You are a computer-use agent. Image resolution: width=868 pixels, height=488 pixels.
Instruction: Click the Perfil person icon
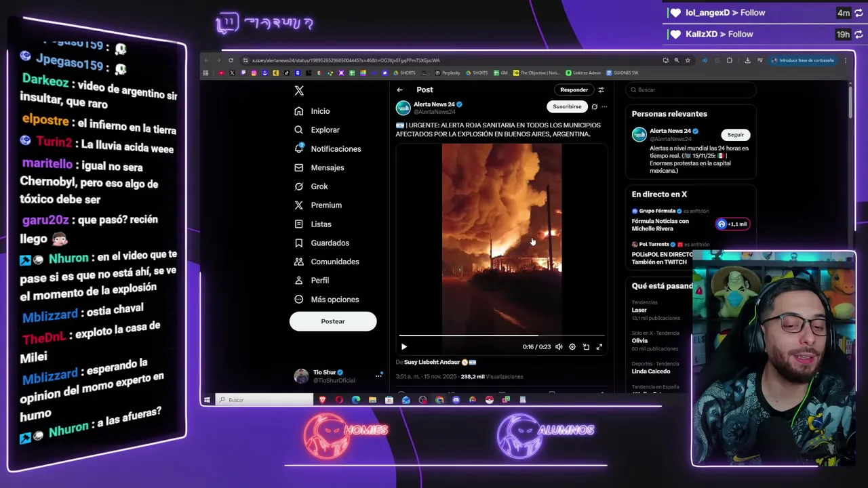click(299, 280)
